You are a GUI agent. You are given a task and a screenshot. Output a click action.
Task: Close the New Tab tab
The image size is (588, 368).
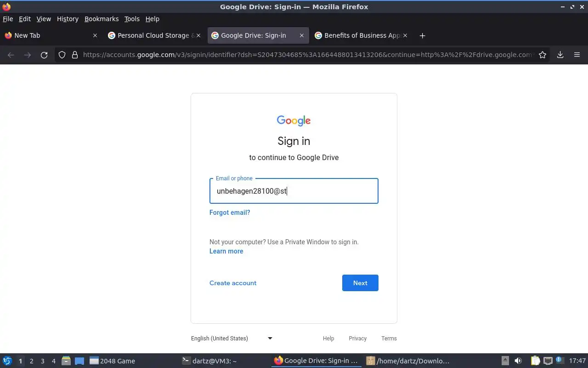tap(95, 35)
